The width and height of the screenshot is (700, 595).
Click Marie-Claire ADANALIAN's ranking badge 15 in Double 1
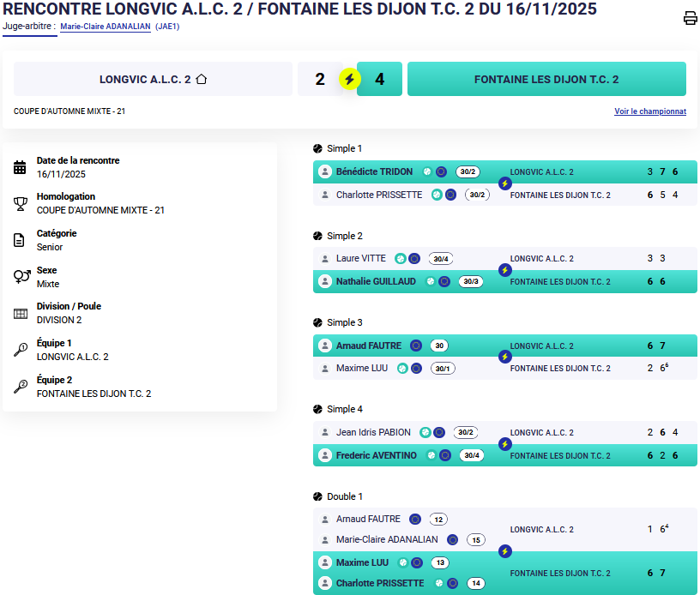[x=475, y=540]
